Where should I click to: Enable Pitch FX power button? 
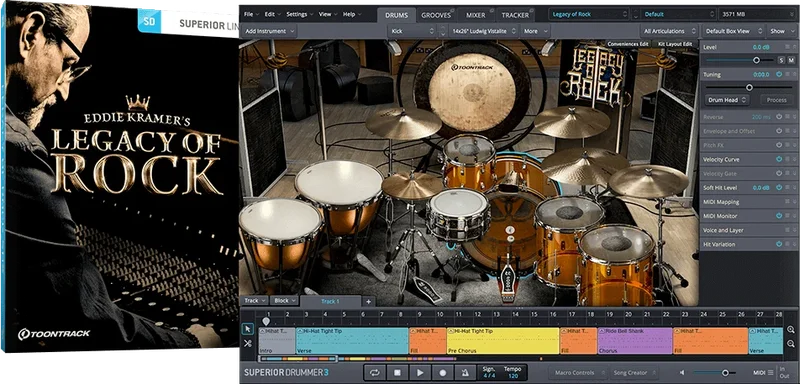tap(779, 145)
